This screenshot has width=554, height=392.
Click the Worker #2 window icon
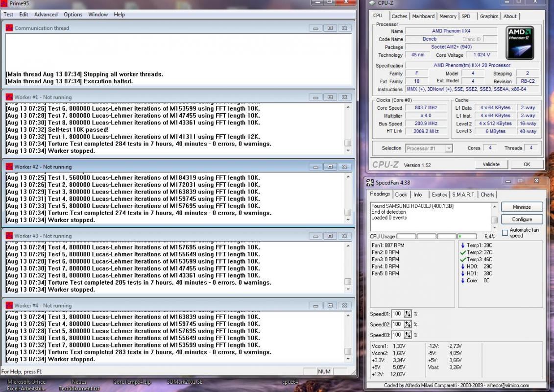coord(9,167)
